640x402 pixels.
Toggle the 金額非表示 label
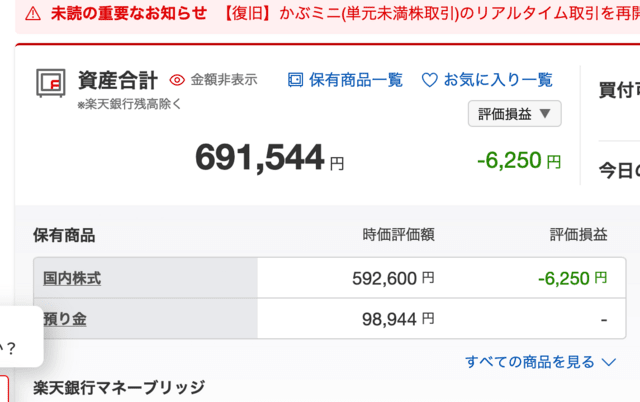[224, 79]
